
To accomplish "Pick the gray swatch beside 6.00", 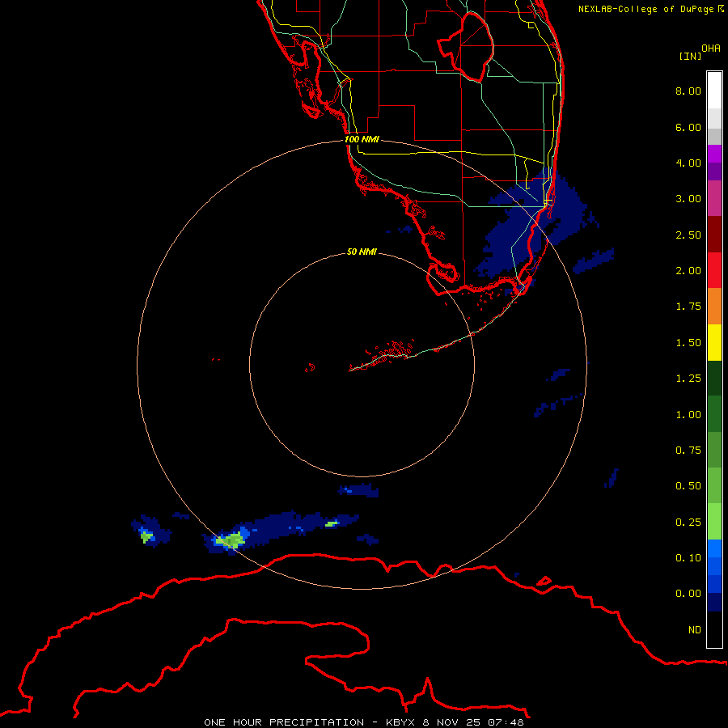I will click(x=714, y=136).
